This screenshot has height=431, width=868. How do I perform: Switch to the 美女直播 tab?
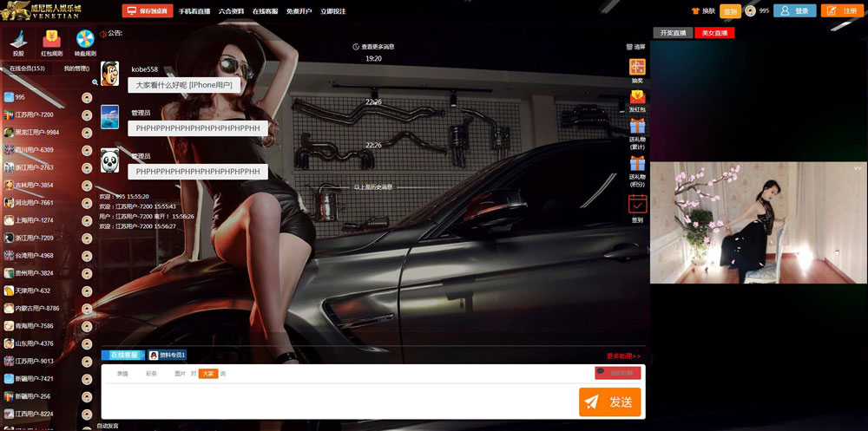[x=714, y=33]
